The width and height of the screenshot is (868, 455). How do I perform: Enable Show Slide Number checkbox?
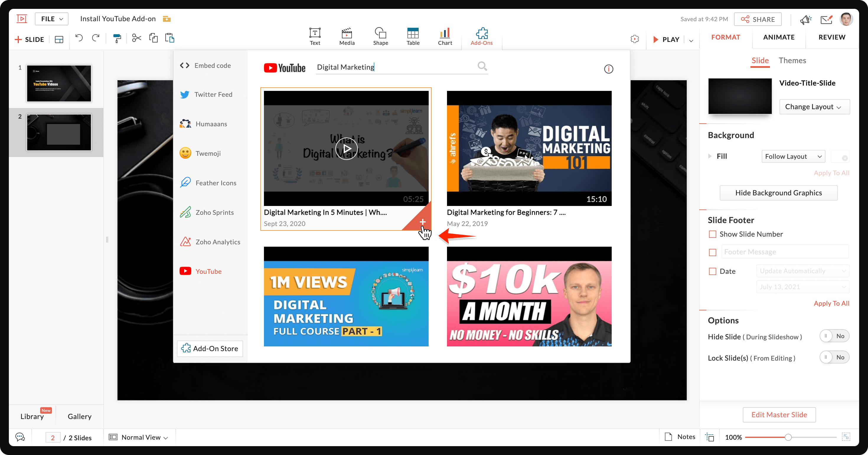(x=712, y=234)
